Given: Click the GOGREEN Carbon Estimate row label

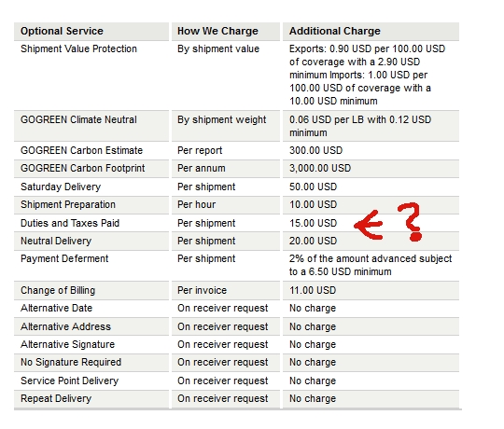Looking at the screenshot, I should [x=81, y=150].
